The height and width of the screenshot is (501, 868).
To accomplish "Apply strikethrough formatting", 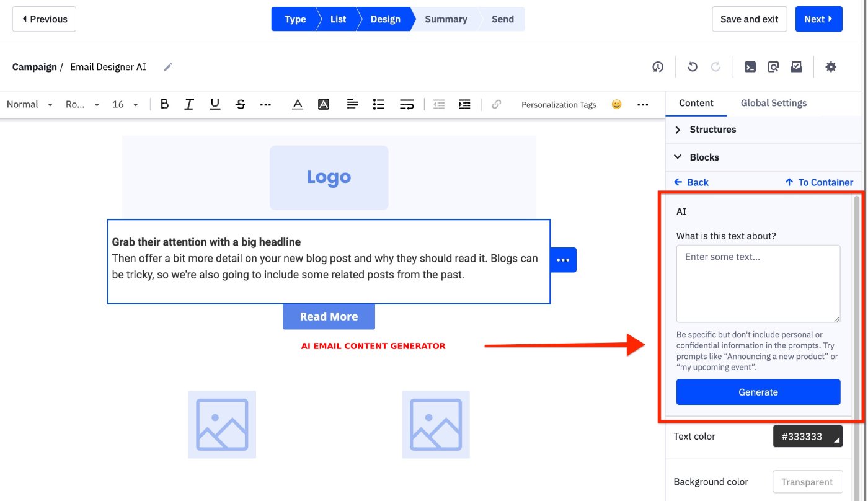I will 240,104.
